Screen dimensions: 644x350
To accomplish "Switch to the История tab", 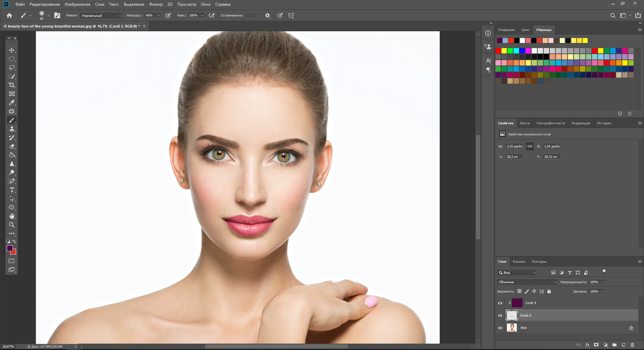I will pyautogui.click(x=604, y=123).
